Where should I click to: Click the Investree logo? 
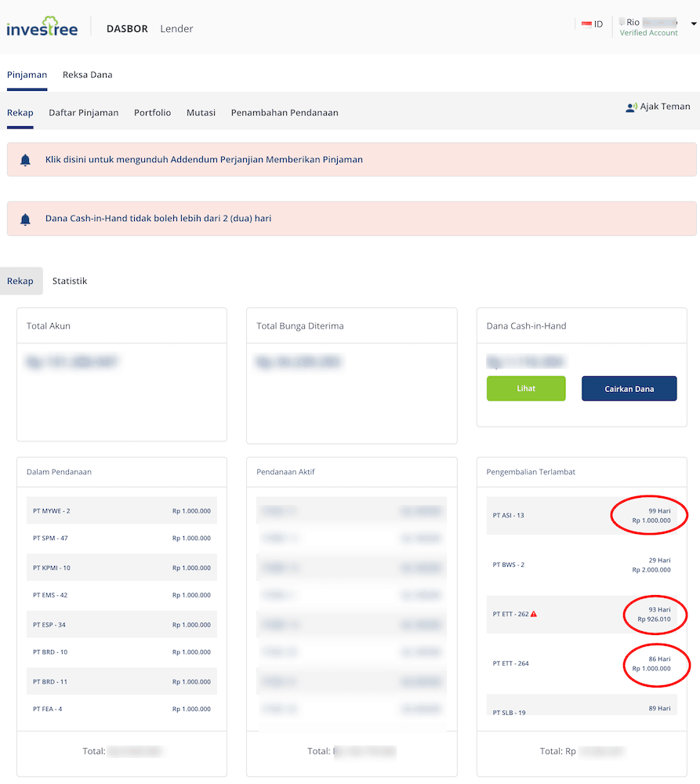(x=42, y=27)
